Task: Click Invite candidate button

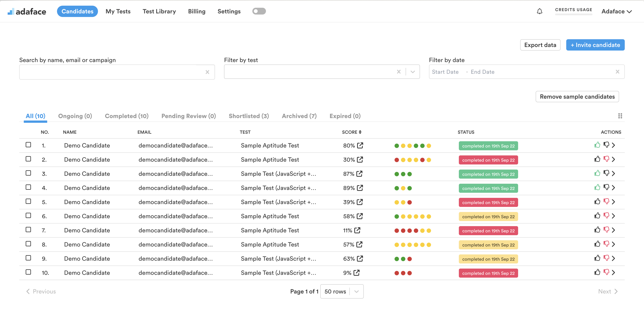Action: [595, 45]
